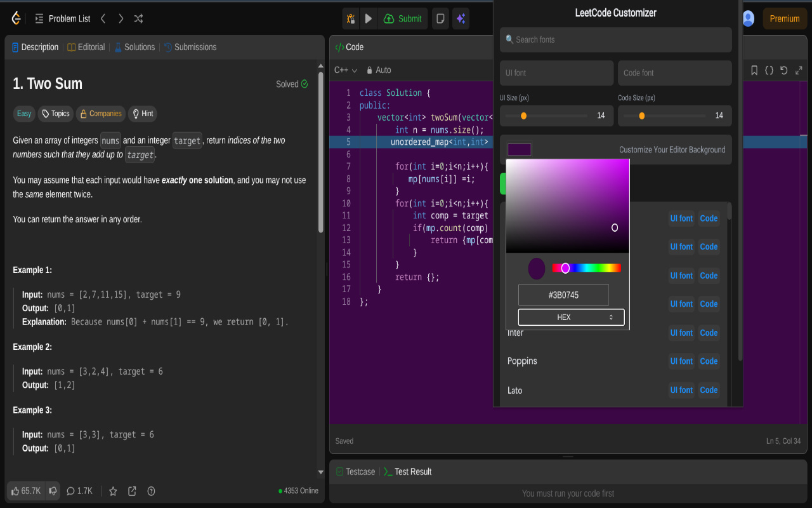Apply Inter as UI font
Image resolution: width=812 pixels, height=508 pixels.
[x=681, y=333]
